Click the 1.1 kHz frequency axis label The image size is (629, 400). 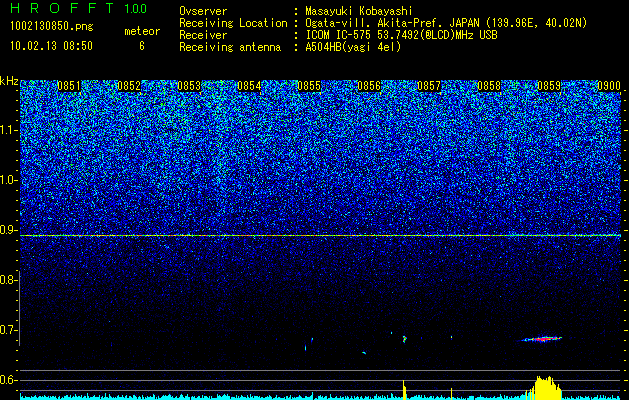pos(9,130)
